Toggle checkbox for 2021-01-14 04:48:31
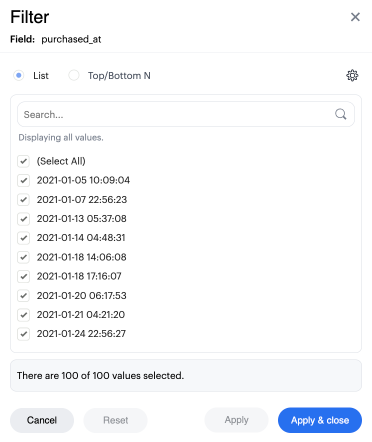 23,238
